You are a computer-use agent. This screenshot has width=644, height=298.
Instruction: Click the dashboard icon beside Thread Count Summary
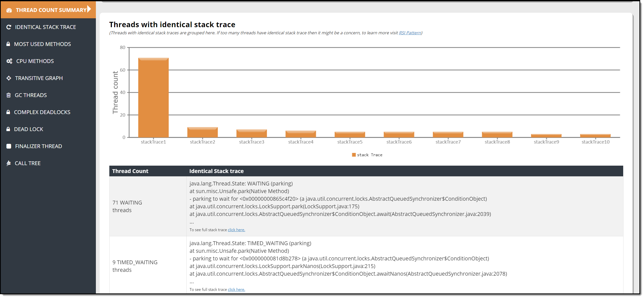pos(9,10)
